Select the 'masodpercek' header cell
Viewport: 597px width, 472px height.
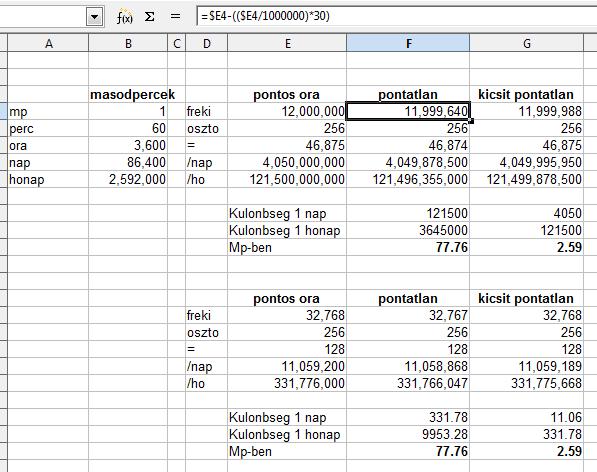[x=128, y=94]
